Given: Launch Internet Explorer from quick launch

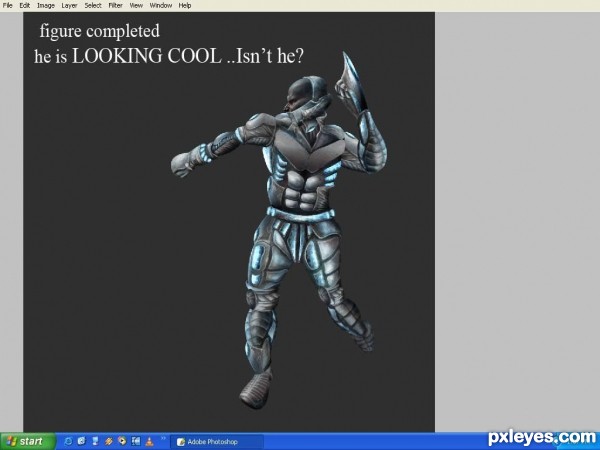Looking at the screenshot, I should tap(68, 441).
